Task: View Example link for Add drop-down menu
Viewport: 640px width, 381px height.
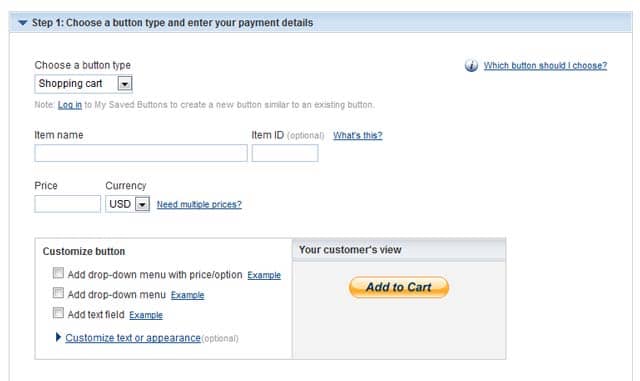Action: tap(187, 295)
